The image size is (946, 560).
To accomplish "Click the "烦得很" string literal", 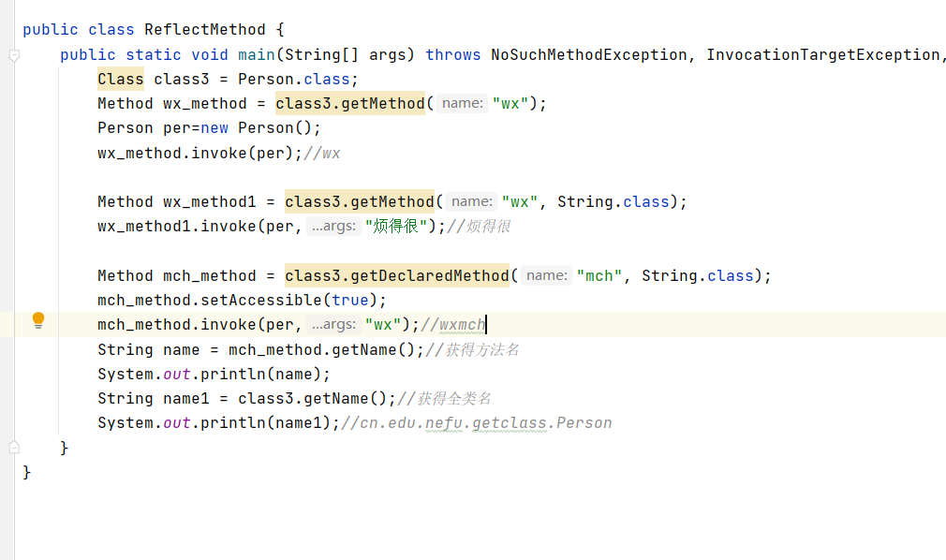I will click(x=396, y=227).
